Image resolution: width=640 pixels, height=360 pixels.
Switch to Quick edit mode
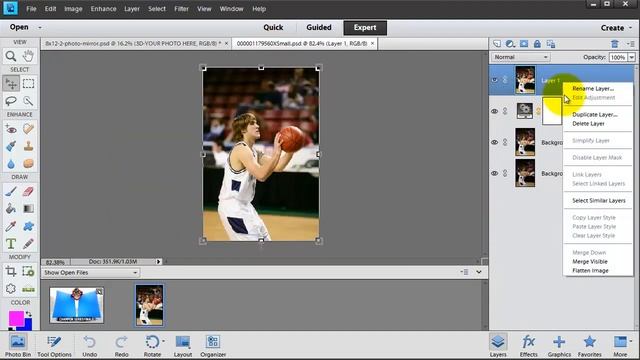273,27
